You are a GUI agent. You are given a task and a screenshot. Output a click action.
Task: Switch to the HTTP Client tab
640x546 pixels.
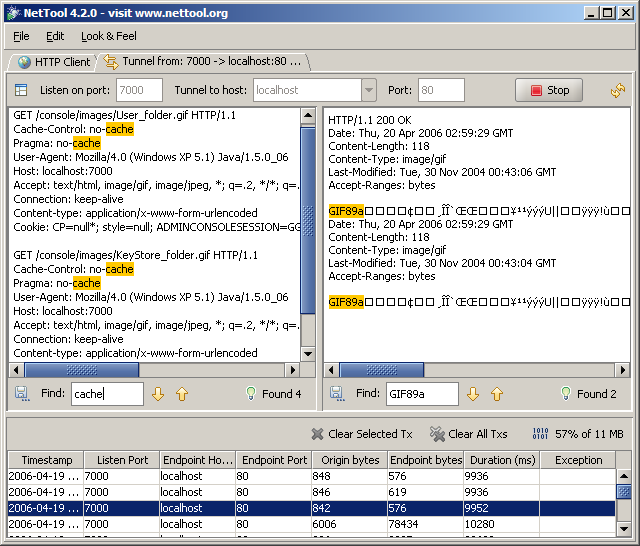tap(54, 62)
